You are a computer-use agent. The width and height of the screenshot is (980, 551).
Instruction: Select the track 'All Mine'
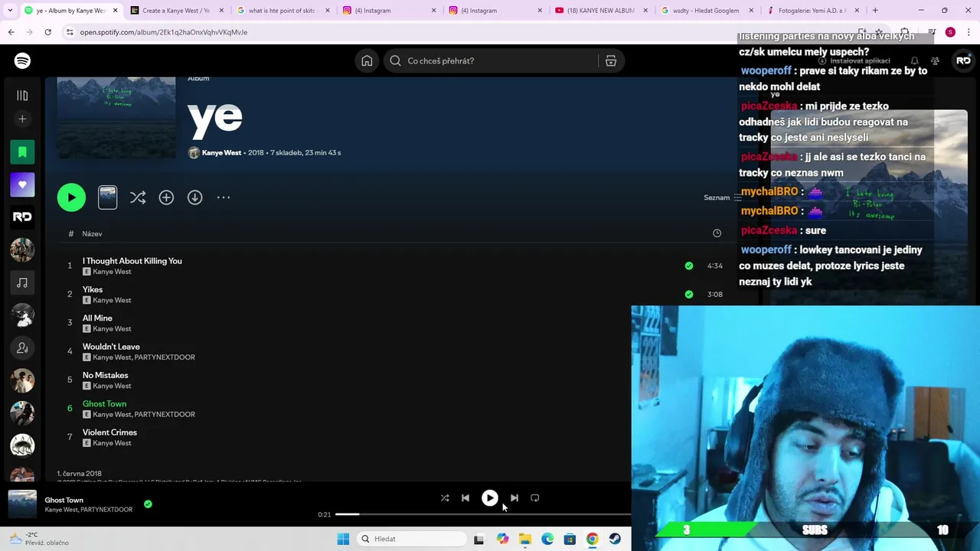click(97, 318)
